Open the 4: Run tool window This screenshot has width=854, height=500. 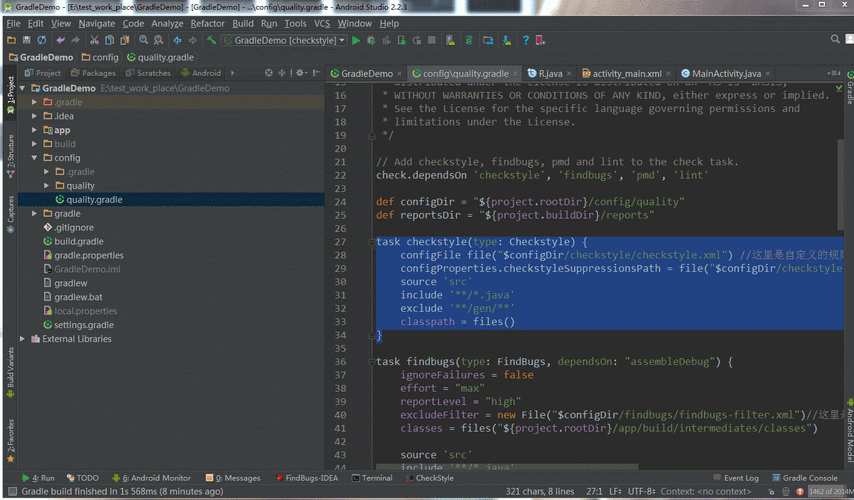[38, 478]
